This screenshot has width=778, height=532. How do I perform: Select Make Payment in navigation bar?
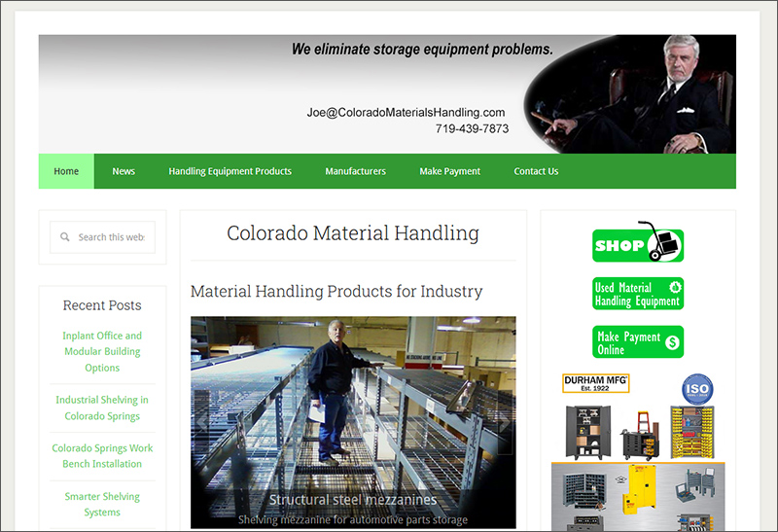point(449,171)
